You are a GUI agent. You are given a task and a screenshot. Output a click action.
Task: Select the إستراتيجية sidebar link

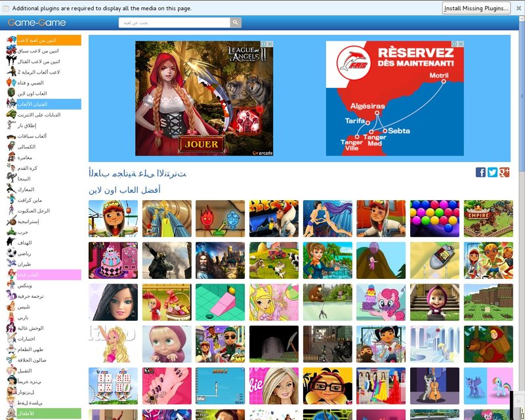point(28,221)
